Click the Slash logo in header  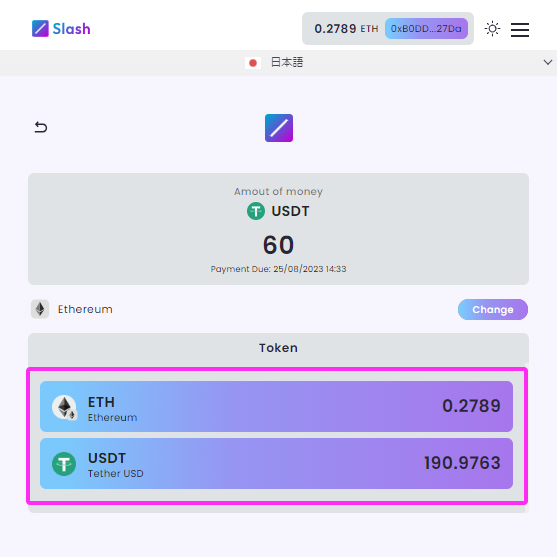[61, 28]
